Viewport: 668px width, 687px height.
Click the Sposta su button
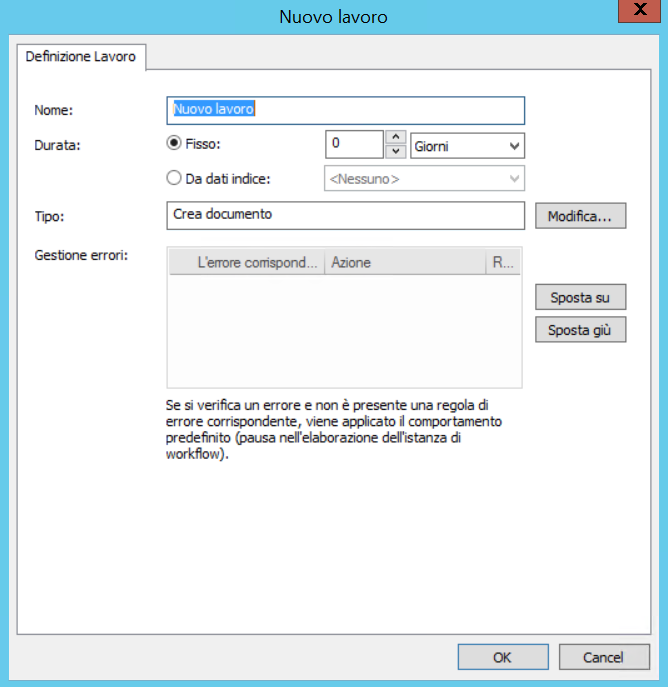point(580,297)
